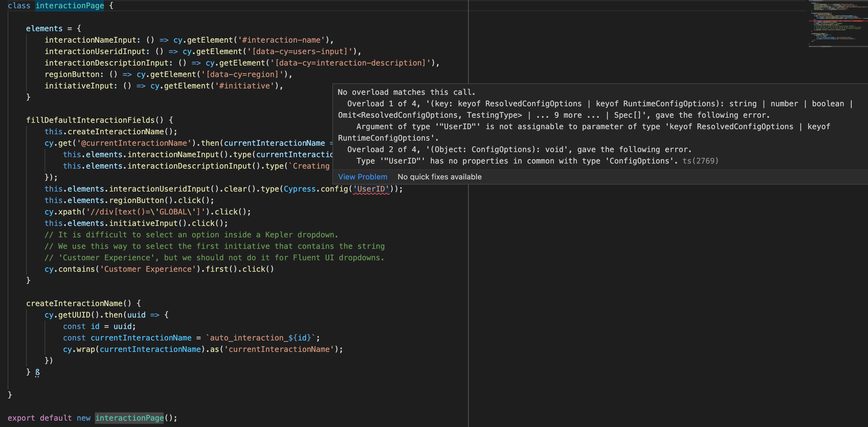Click the cy.wrap(currentInteractionName) line

tap(203, 349)
